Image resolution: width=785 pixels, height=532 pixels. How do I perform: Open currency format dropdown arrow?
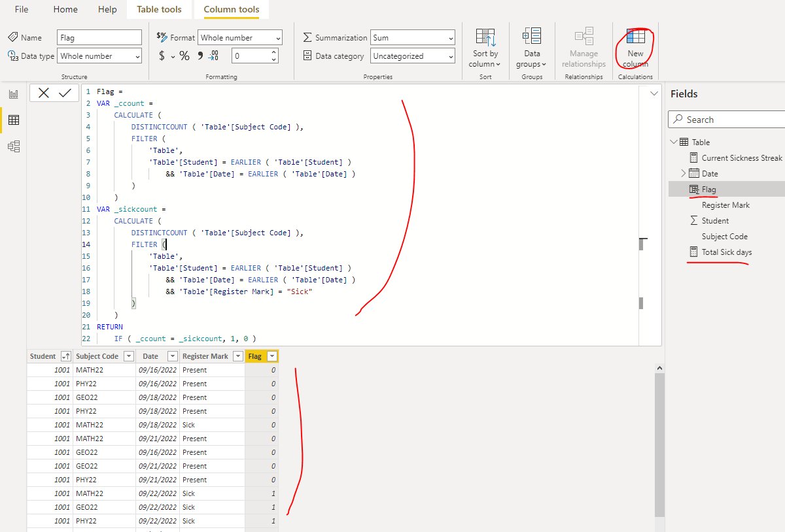click(173, 57)
